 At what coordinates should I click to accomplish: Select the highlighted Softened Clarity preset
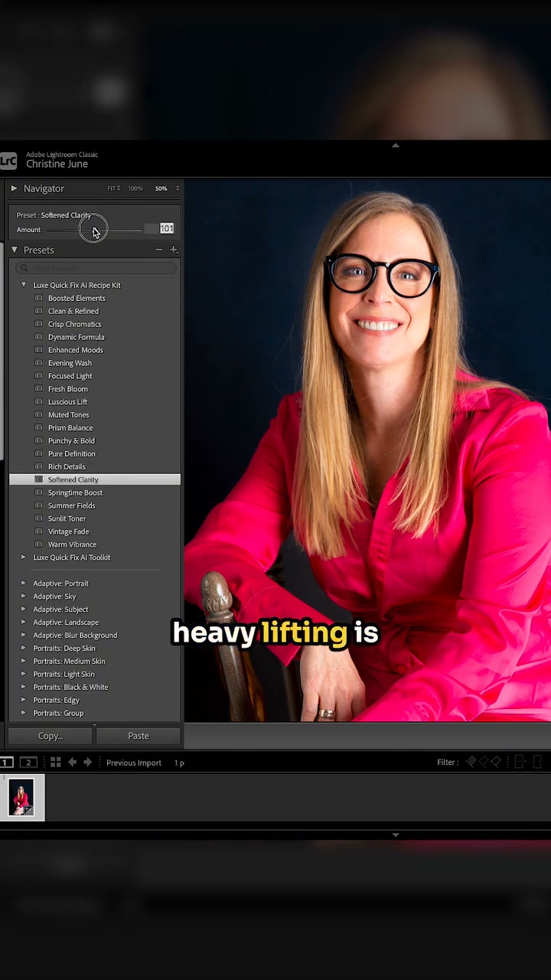click(95, 479)
